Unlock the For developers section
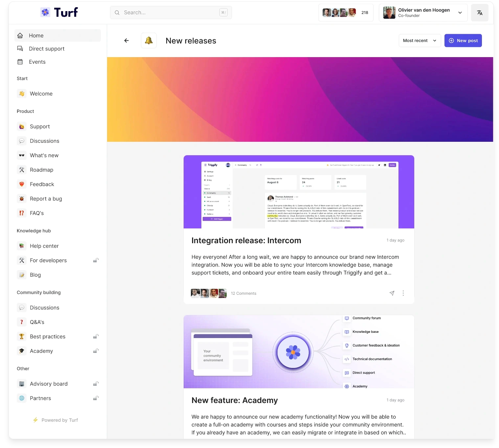Viewport: 499px width, 448px height. pyautogui.click(x=96, y=260)
